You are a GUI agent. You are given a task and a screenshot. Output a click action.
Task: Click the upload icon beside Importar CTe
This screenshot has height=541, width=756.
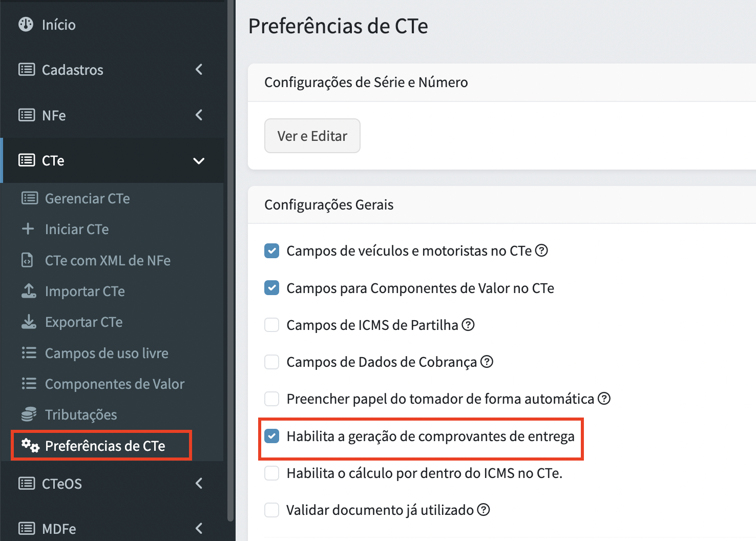pos(29,291)
